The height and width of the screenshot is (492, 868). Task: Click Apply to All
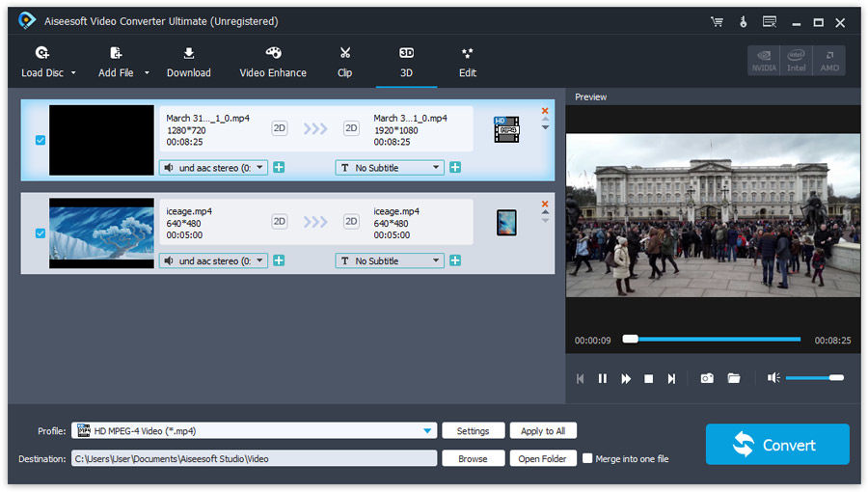click(543, 430)
